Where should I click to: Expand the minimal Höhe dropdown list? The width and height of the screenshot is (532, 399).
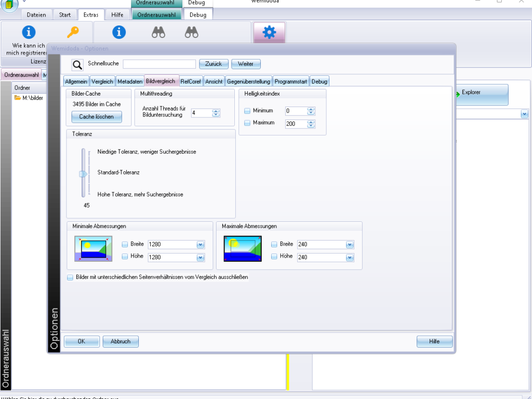(200, 257)
